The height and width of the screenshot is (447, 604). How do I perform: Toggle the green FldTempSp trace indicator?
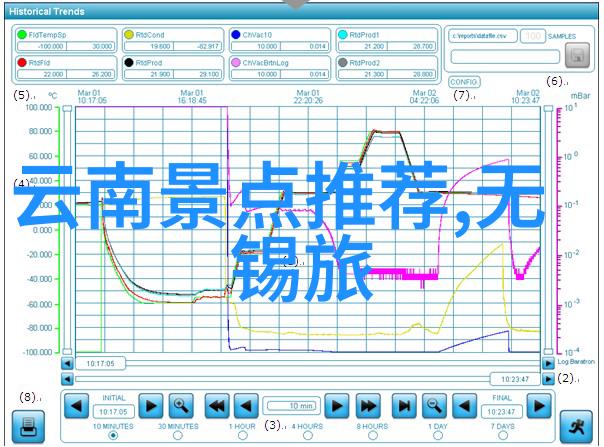tap(22, 35)
